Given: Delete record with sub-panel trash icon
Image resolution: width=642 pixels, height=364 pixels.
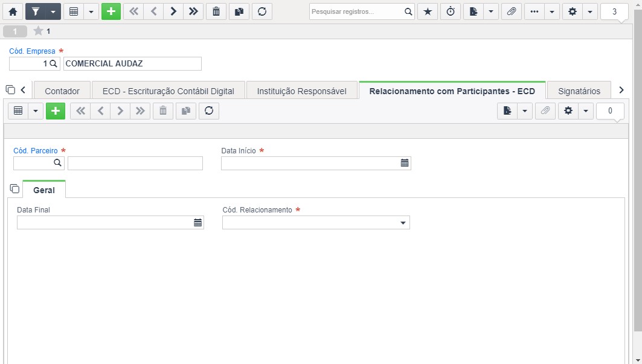Looking at the screenshot, I should pos(163,110).
